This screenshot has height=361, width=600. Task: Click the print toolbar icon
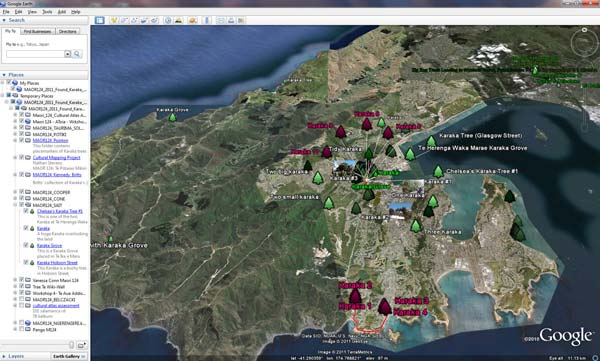pyautogui.click(x=231, y=20)
